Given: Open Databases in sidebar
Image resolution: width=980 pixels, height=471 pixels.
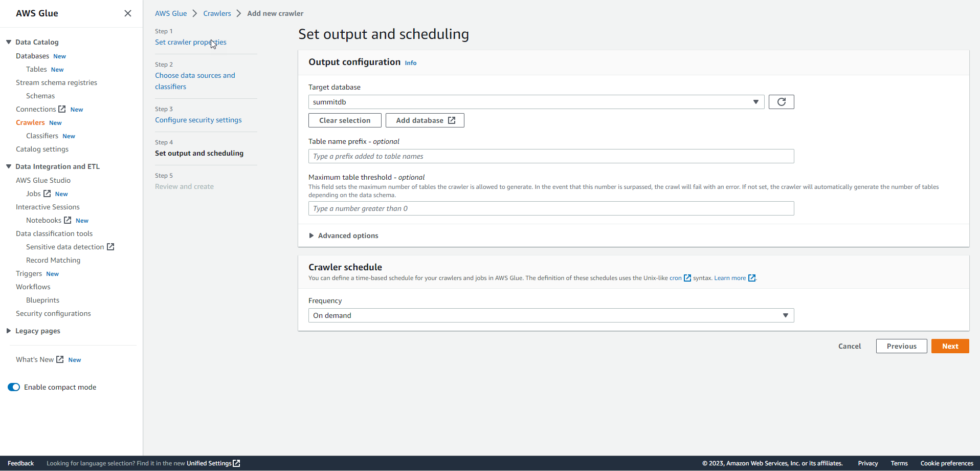Looking at the screenshot, I should tap(33, 56).
